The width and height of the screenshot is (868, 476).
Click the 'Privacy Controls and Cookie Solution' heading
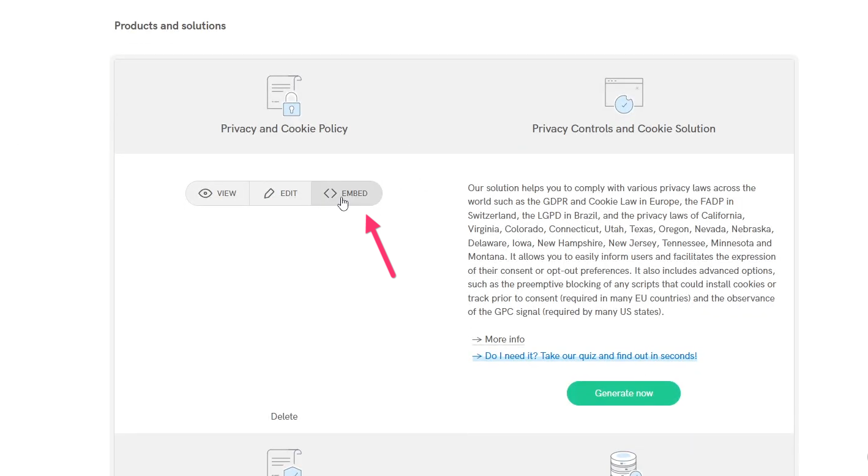(x=624, y=129)
